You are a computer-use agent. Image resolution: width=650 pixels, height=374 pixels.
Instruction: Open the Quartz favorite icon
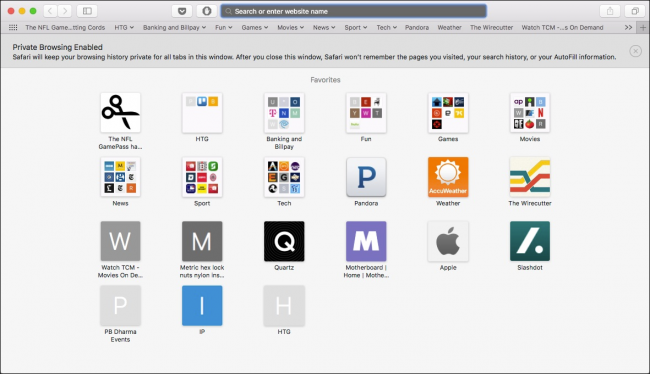click(284, 241)
